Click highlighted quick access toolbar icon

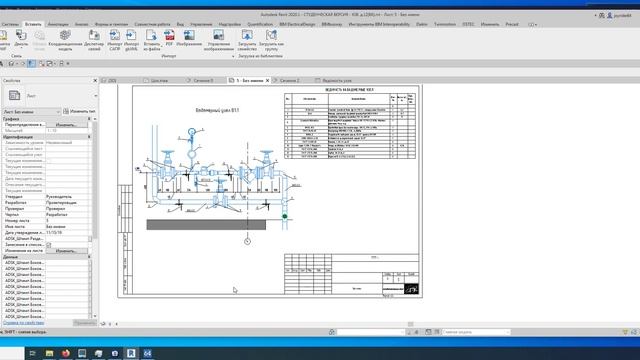pos(31,64)
